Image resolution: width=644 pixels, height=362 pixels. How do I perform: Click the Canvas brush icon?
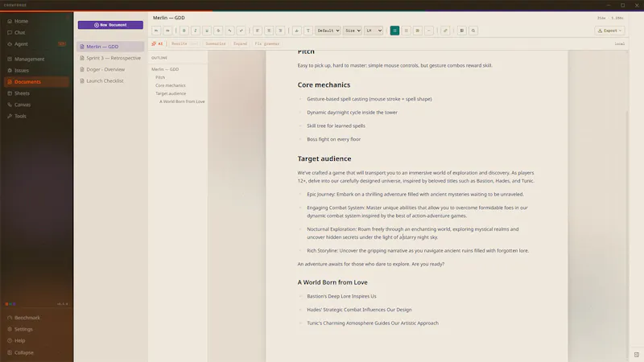pos(10,105)
